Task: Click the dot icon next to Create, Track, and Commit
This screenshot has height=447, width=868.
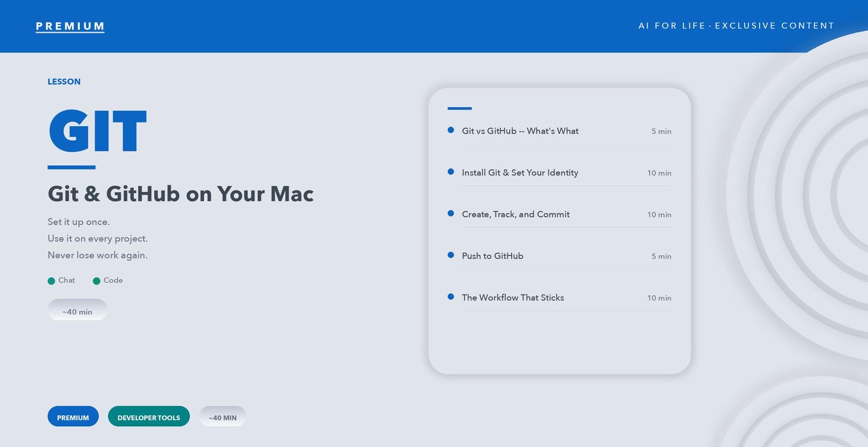Action: click(450, 213)
